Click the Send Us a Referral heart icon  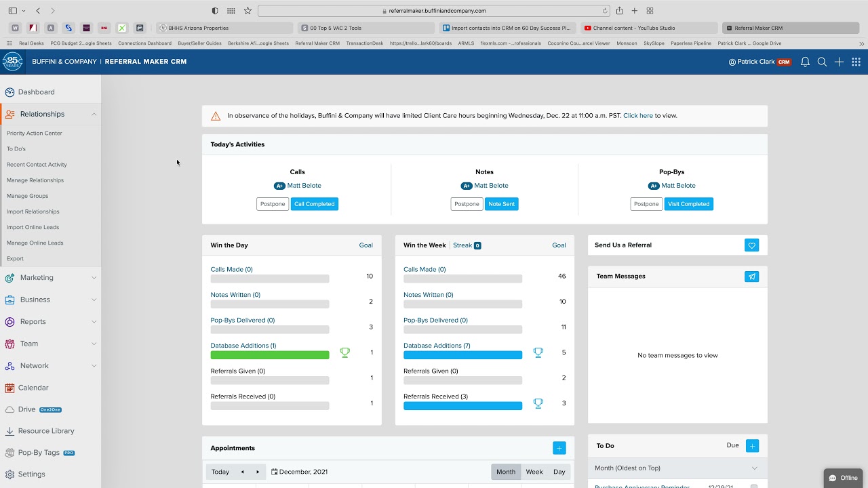tap(751, 245)
